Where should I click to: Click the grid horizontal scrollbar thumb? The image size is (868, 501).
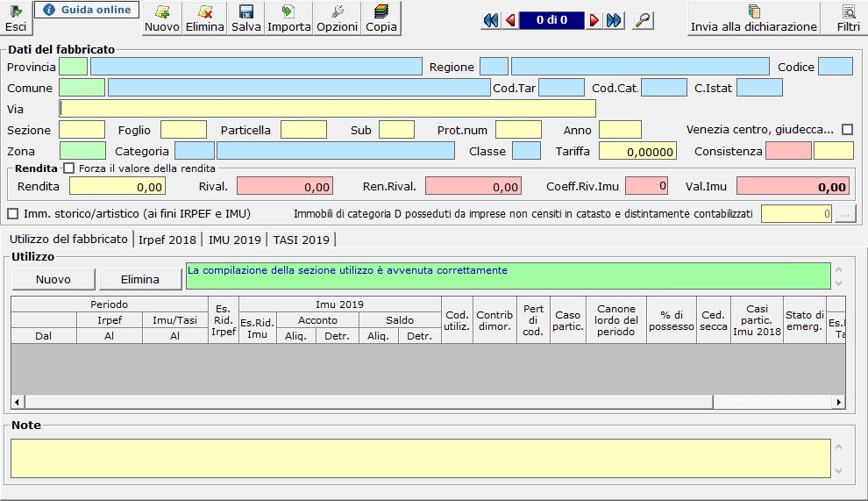tap(368, 402)
